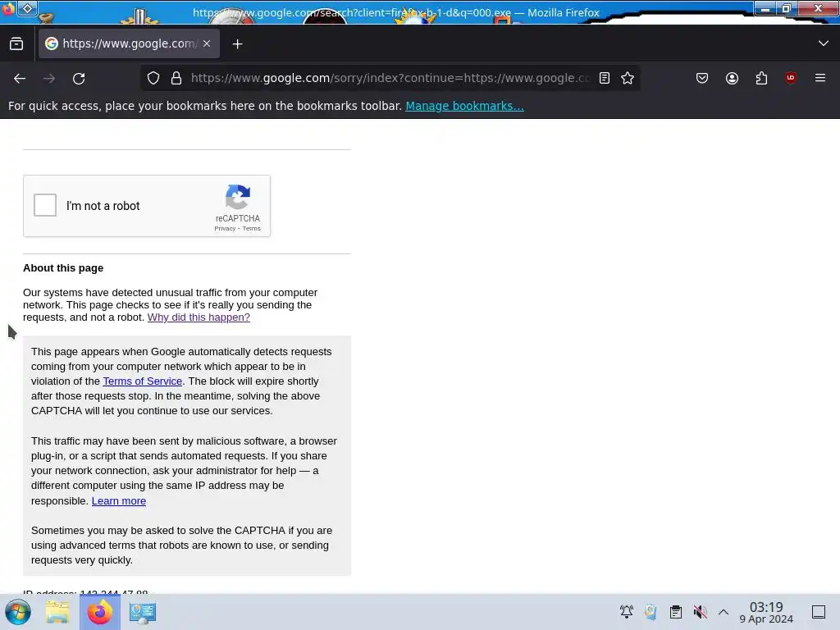Select the google.com browser tab
Screen dimensions: 840x630
pyautogui.click(x=129, y=43)
